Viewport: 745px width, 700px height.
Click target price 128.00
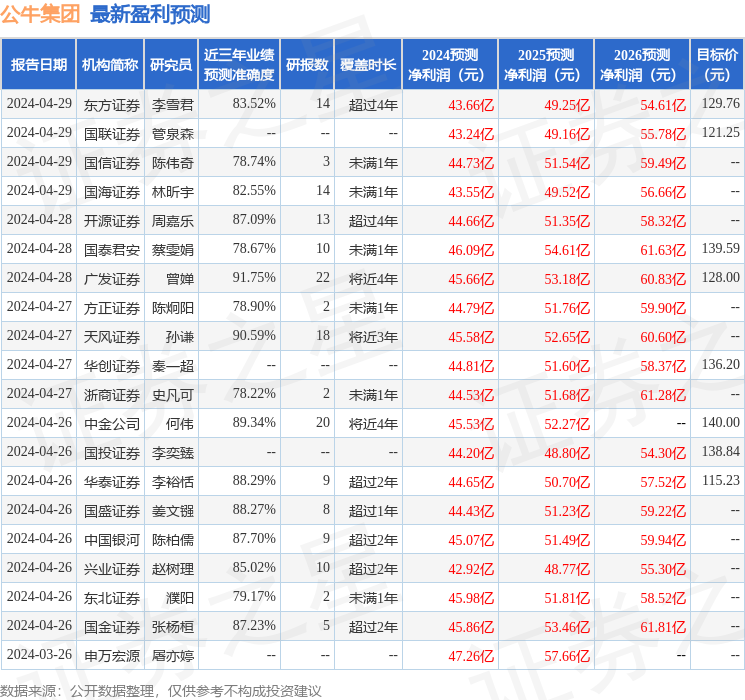pos(721,277)
